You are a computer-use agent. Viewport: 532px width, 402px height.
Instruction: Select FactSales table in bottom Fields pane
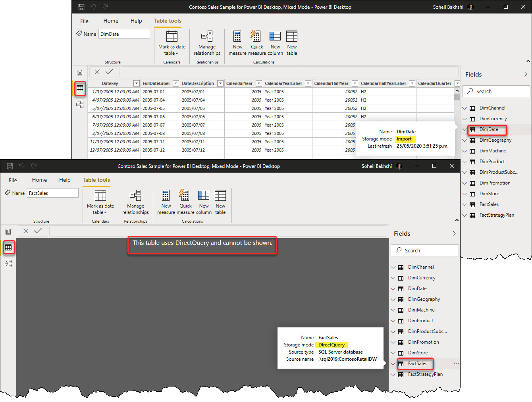(417, 364)
